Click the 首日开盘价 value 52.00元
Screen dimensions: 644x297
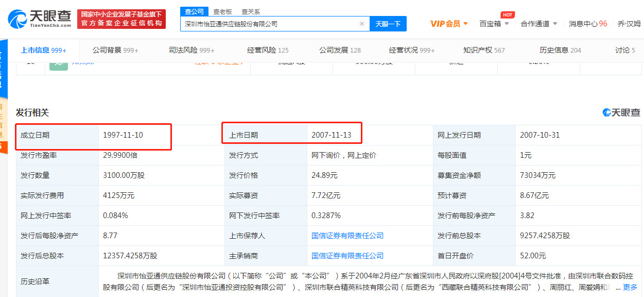coord(533,256)
